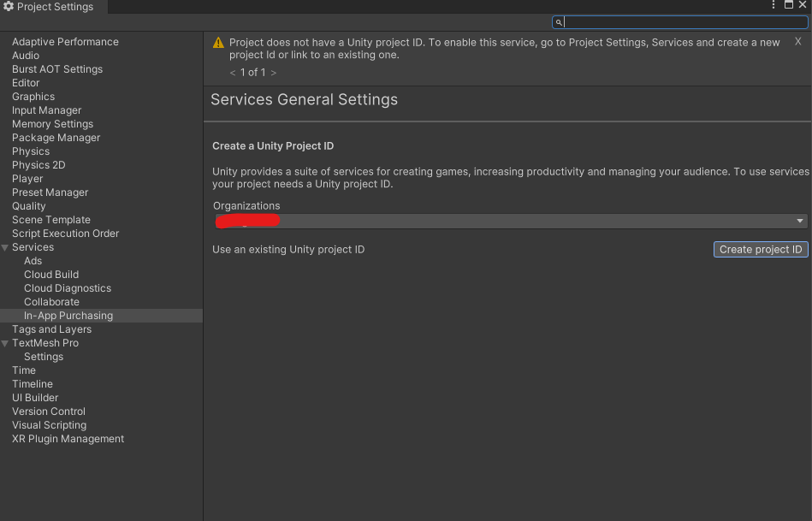This screenshot has width=812, height=521.
Task: Open Memory Settings
Action: tap(52, 124)
